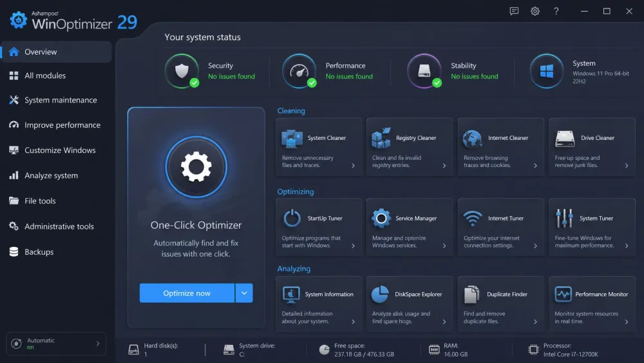
Task: Expand the Automatic panel chevron
Action: tap(98, 343)
